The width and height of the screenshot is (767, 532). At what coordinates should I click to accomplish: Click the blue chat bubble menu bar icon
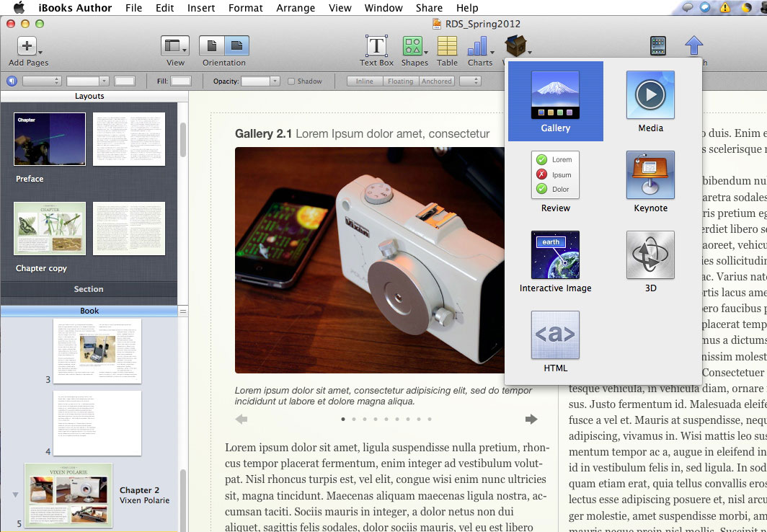coord(705,7)
